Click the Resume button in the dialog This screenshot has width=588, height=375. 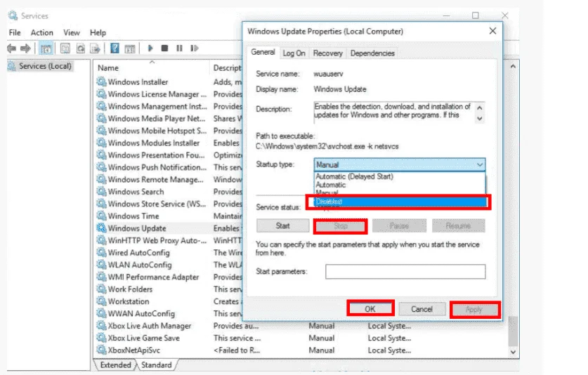(x=458, y=225)
